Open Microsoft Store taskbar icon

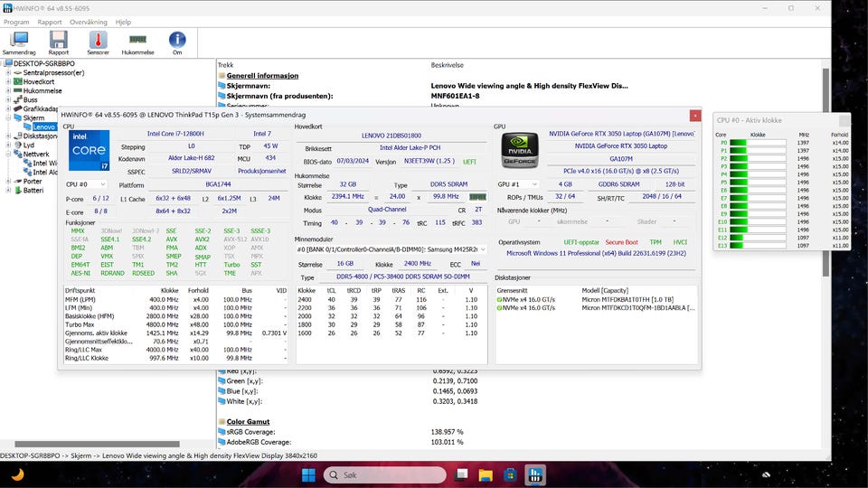pos(510,474)
